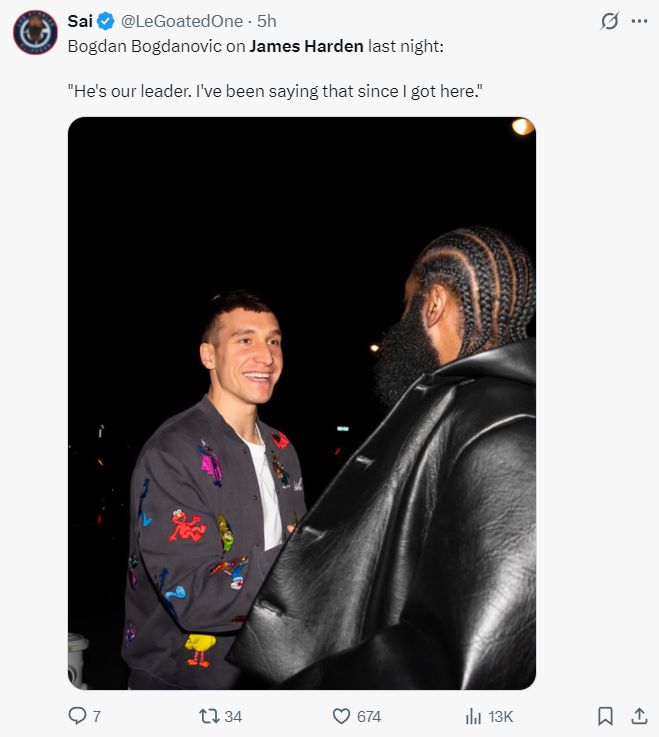659x737 pixels.
Task: Click the share upload icon
Action: (639, 716)
